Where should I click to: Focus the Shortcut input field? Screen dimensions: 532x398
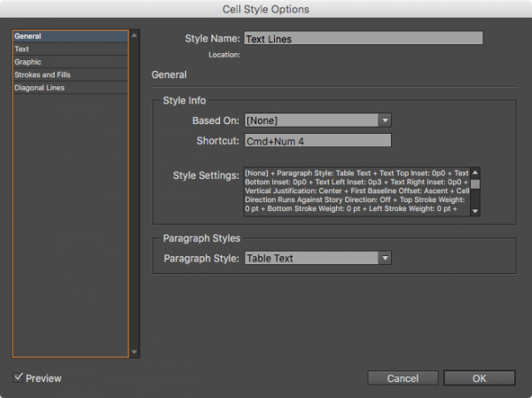tap(317, 141)
